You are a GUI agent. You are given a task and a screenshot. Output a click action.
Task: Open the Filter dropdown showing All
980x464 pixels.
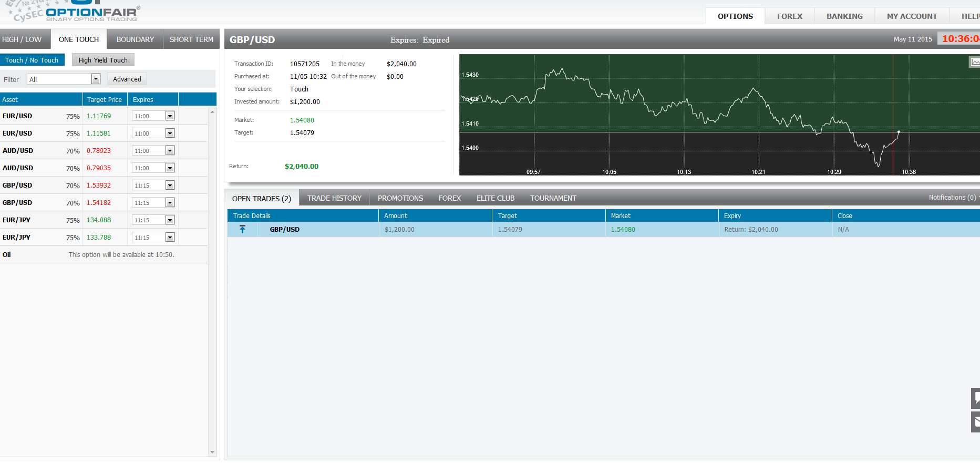64,79
